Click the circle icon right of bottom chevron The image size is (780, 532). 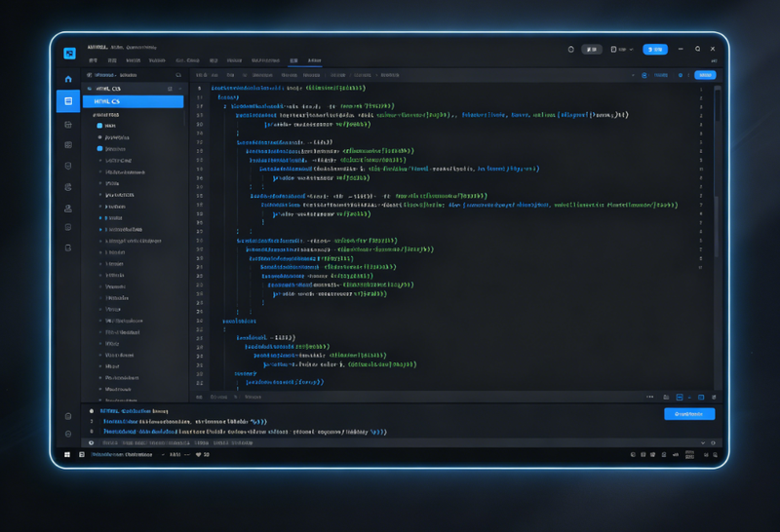714,442
